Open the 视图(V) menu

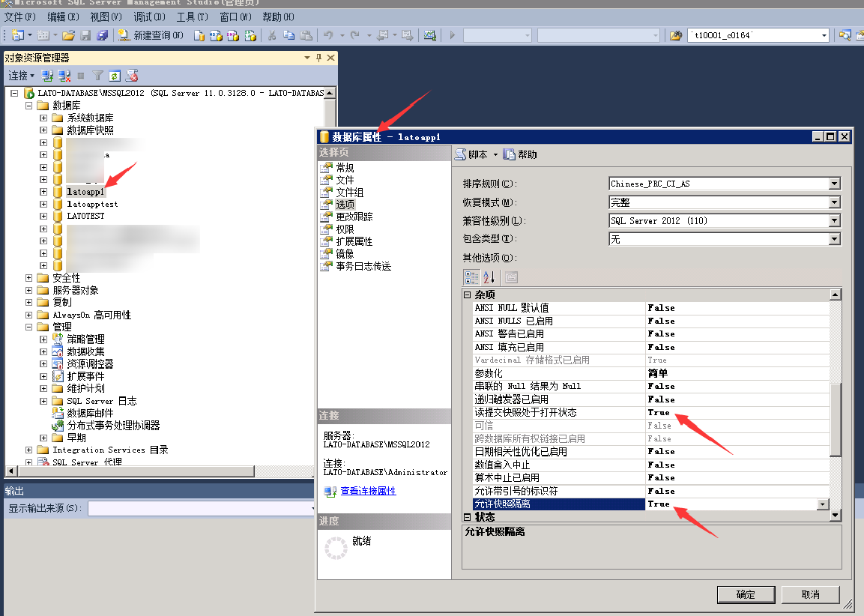(x=106, y=17)
